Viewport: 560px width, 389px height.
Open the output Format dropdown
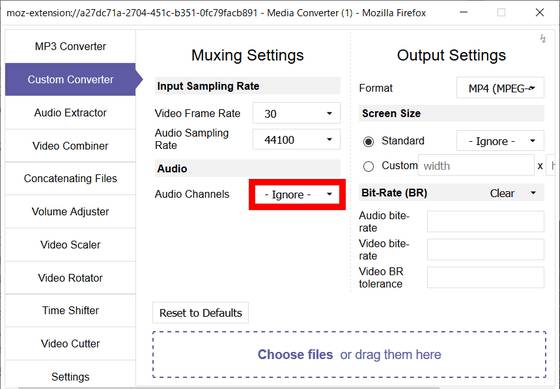point(500,88)
